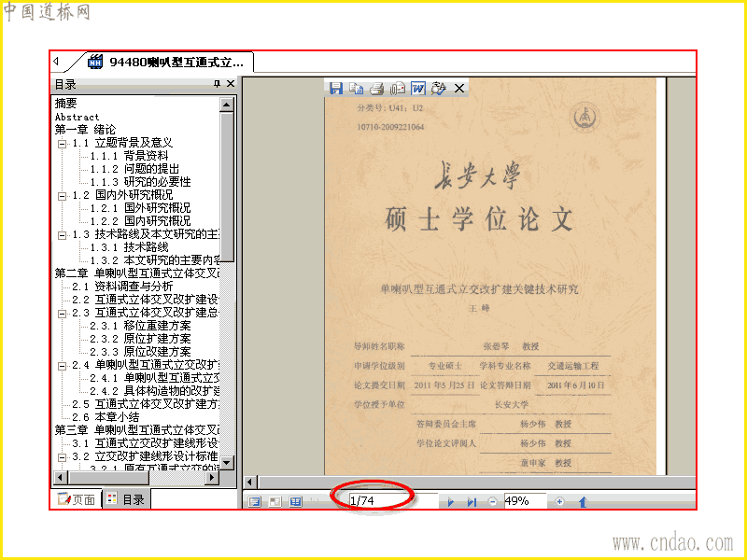
Task: Zoom out with the minus icon
Action: [492, 501]
